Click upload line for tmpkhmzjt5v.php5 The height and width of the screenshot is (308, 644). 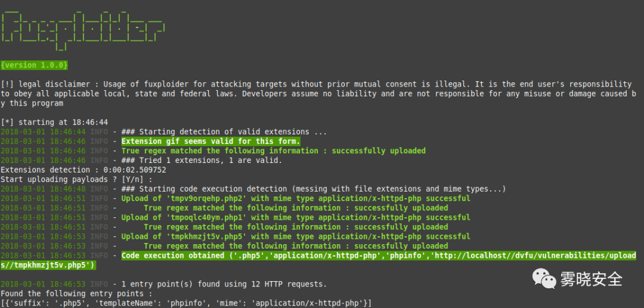click(236, 236)
